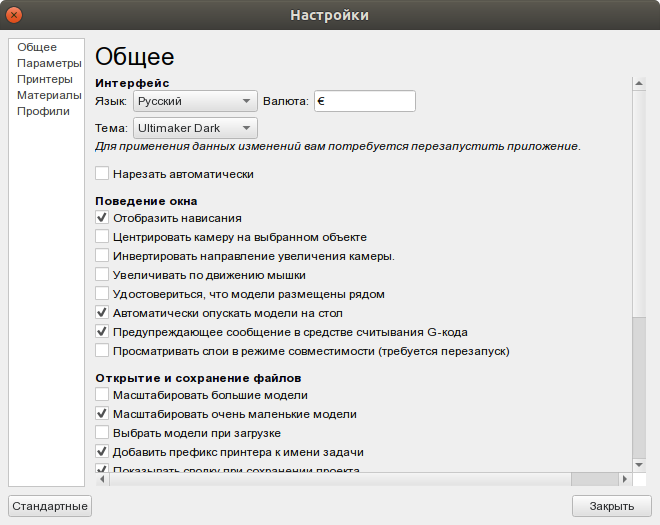Open the Профили settings page
The height and width of the screenshot is (525, 660).
click(x=43, y=111)
